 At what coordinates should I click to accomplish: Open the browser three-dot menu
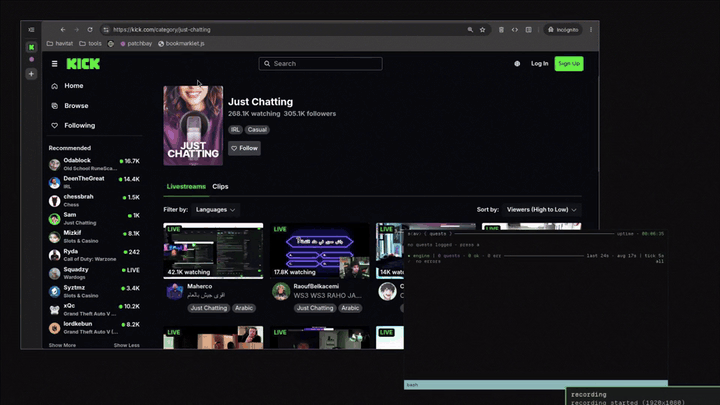tap(591, 30)
